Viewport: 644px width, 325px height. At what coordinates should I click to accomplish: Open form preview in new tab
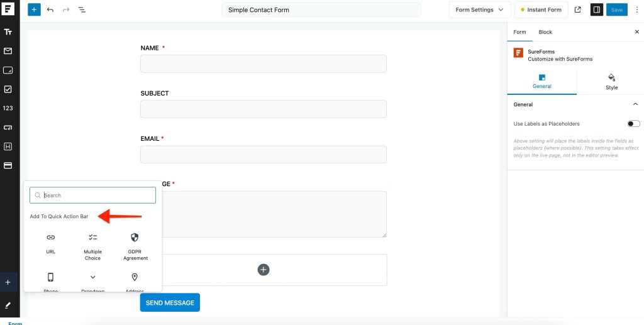point(578,9)
